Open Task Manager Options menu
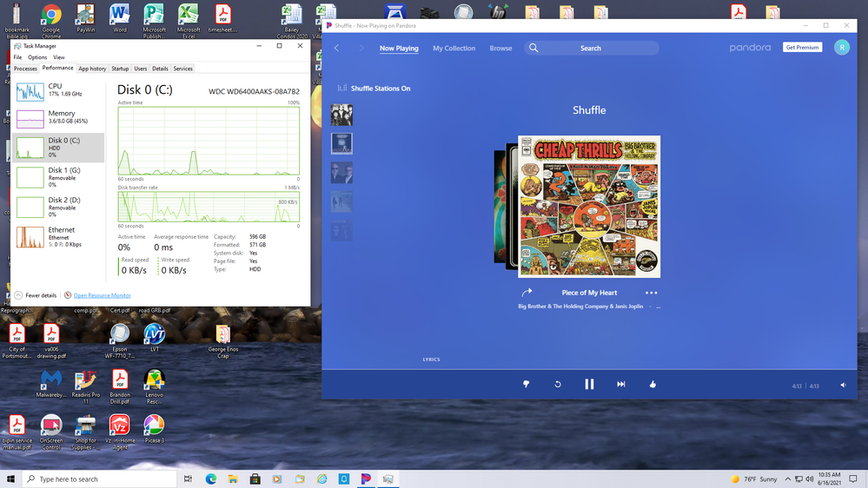Image resolution: width=868 pixels, height=488 pixels. [37, 57]
